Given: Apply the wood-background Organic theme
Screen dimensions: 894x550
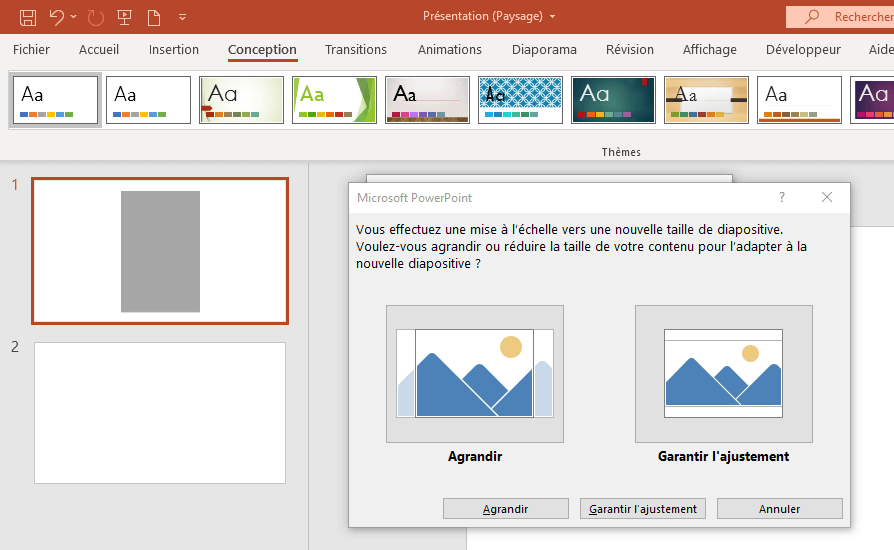Looking at the screenshot, I should click(706, 100).
